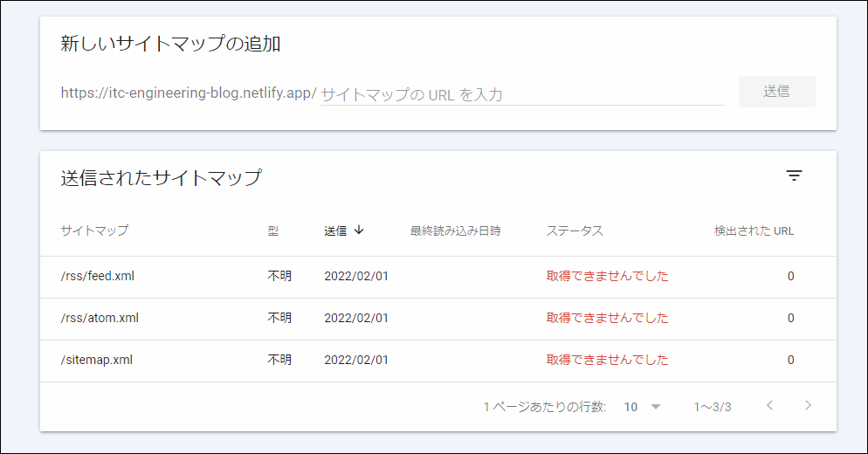Open the filter icon for submitted sitemaps
This screenshot has height=454, width=868.
pyautogui.click(x=794, y=176)
